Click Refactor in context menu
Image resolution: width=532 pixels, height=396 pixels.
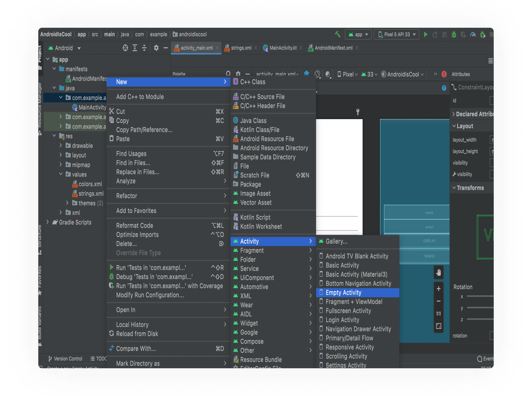point(168,196)
